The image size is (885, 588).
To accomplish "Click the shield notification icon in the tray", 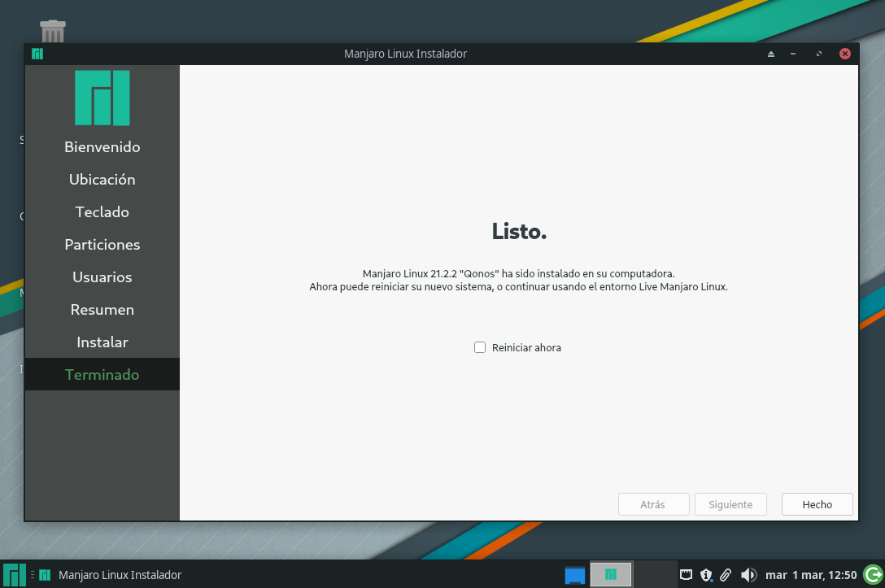I will [x=705, y=574].
